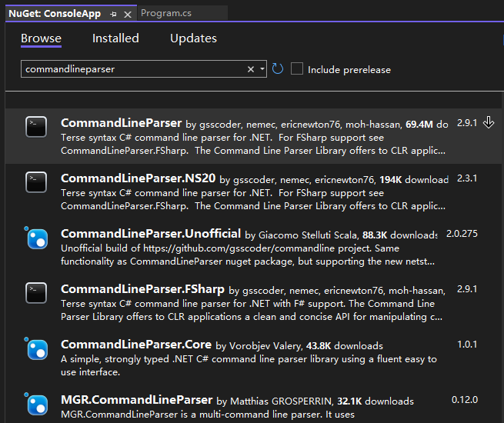Pin the NuGet: ConsoleApp tab
Viewport: 504px width, 423px height.
coord(113,14)
